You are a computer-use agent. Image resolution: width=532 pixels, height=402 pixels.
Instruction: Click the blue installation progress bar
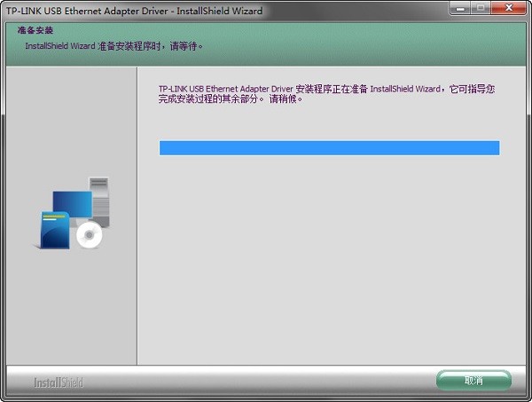(x=330, y=148)
